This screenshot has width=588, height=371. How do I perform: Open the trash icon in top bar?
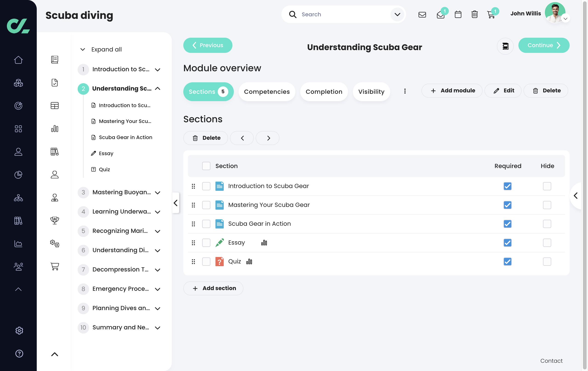(475, 15)
